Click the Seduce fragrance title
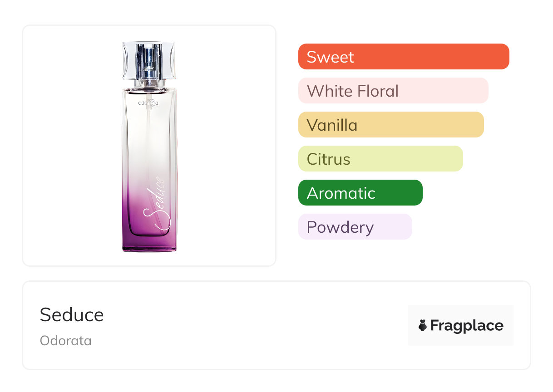553x392 pixels. point(72,315)
